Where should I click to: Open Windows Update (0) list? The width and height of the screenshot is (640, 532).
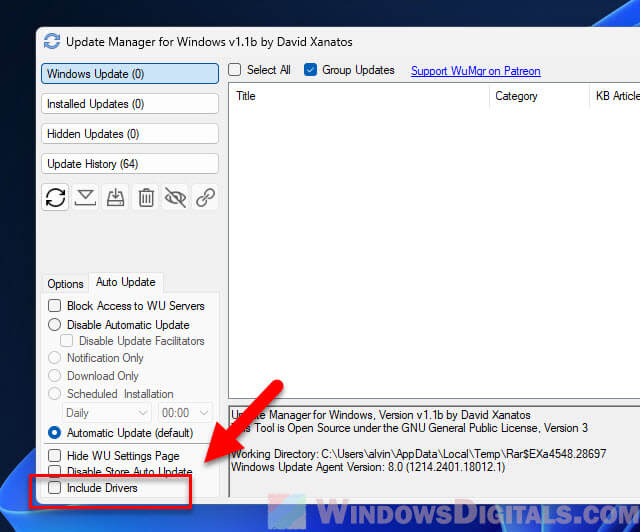(130, 74)
